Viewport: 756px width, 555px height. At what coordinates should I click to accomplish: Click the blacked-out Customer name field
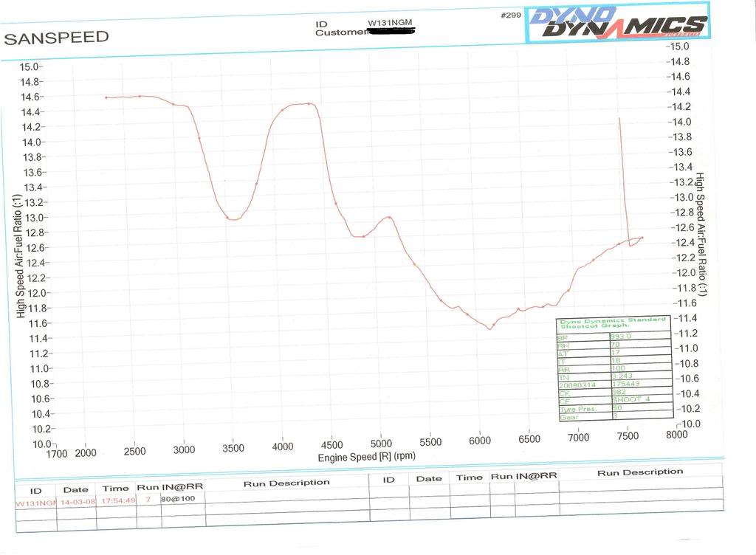point(391,32)
